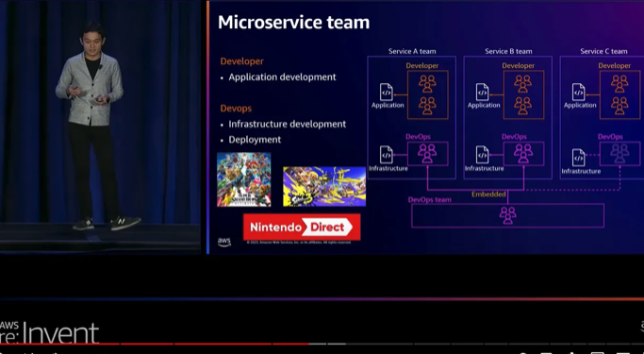This screenshot has width=644, height=354.
Task: Select the DevOps people icon in Service A team
Action: (427, 153)
